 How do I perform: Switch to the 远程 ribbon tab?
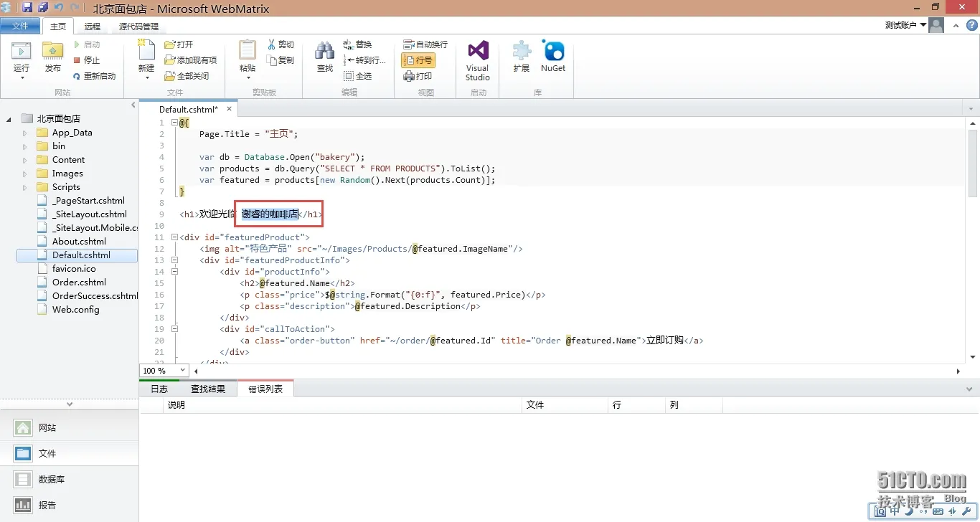[92, 27]
